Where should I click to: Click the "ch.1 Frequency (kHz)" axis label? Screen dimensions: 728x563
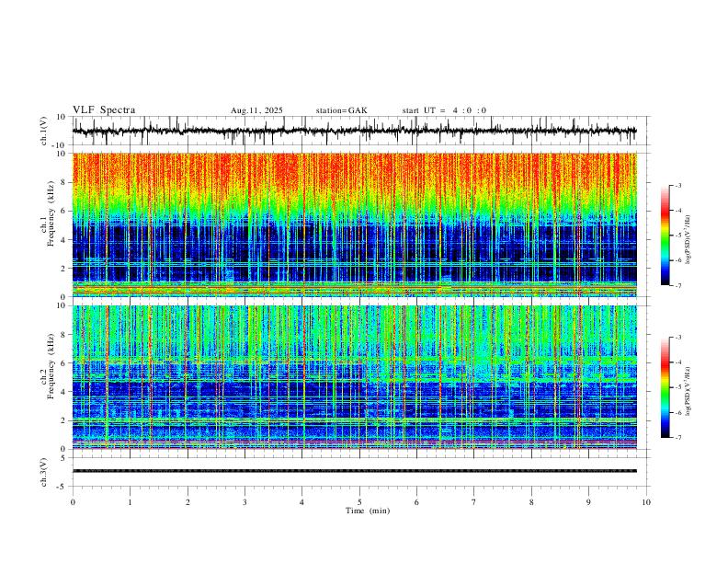pyautogui.click(x=47, y=213)
